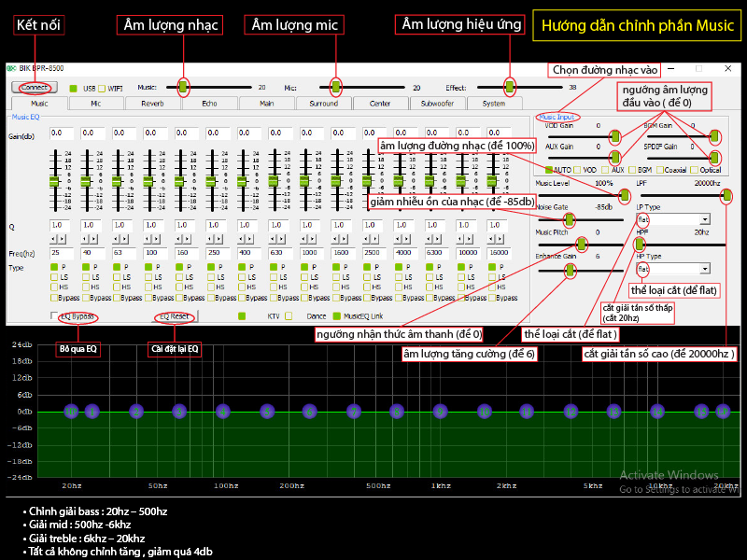747x560 pixels.
Task: Switch to the Mic tab
Action: (x=96, y=104)
